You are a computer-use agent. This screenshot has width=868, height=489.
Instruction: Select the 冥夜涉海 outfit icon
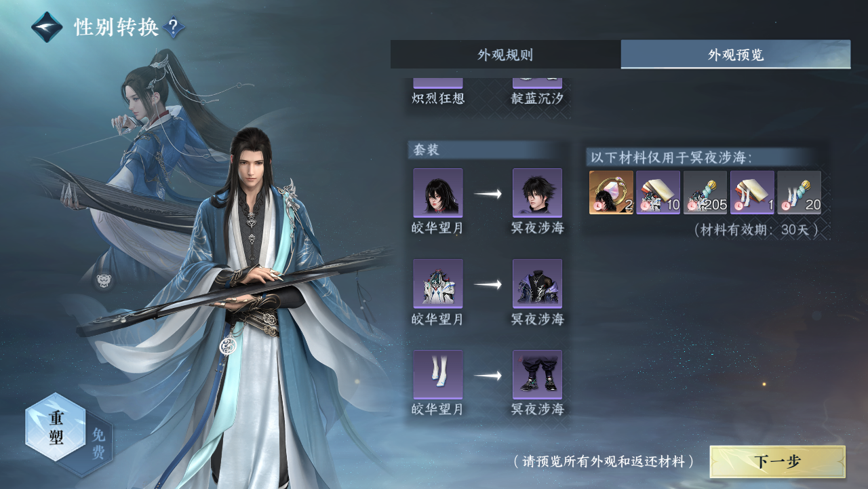pyautogui.click(x=537, y=283)
